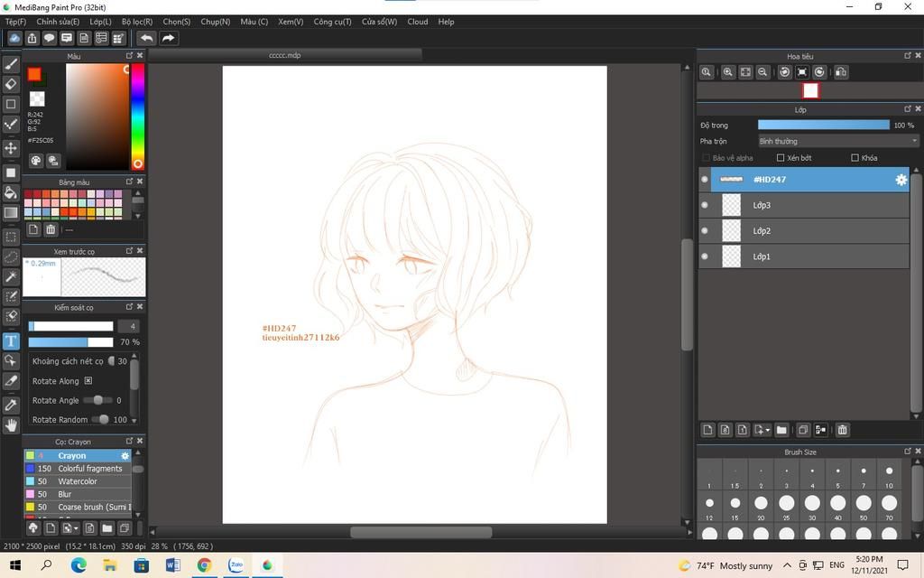Click the rainbow hue strip
Image resolution: width=924 pixels, height=578 pixels.
coord(137,117)
